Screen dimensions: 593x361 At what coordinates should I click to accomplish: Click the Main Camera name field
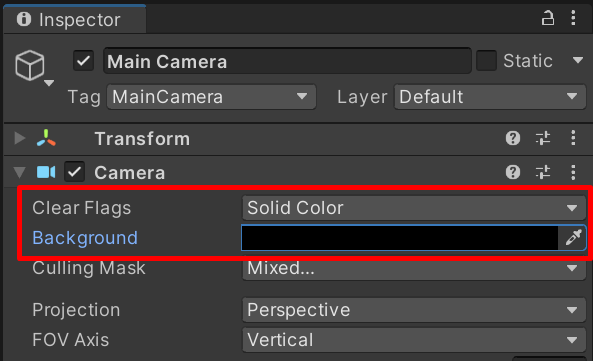point(287,61)
